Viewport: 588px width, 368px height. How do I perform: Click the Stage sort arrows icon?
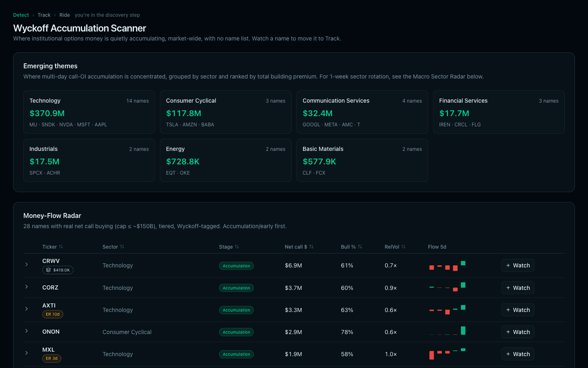pyautogui.click(x=237, y=247)
